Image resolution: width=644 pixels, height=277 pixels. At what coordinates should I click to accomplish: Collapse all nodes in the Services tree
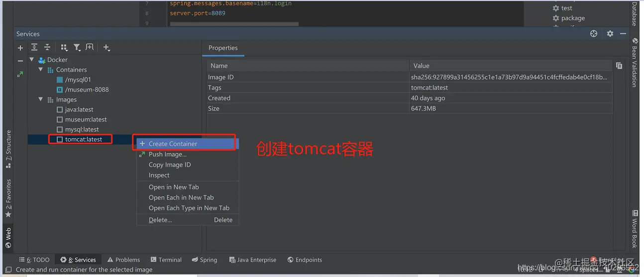(47, 47)
